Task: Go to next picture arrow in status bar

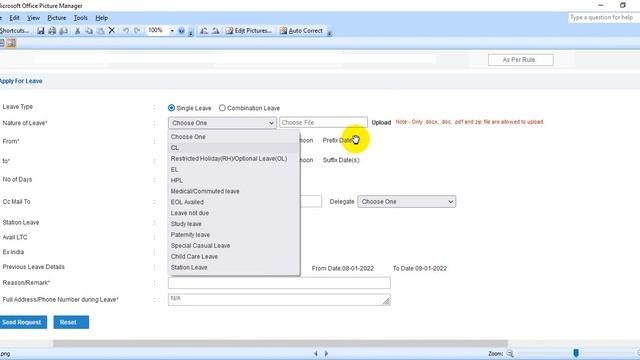Action: click(326, 353)
